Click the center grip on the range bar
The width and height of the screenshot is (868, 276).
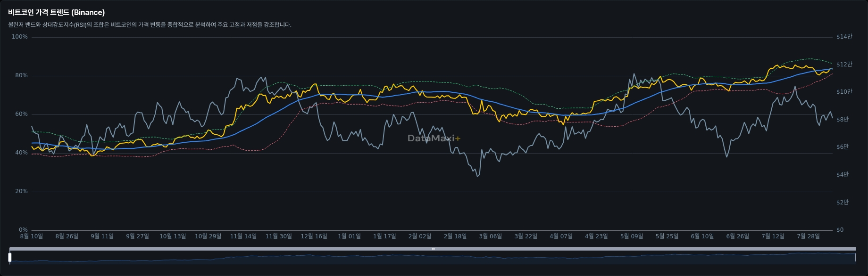(x=433, y=249)
